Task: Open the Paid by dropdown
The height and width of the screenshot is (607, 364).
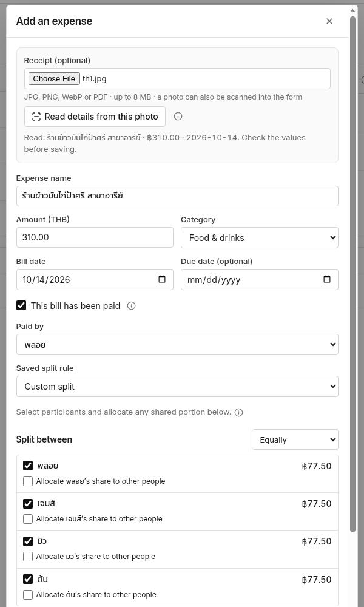Action: (177, 345)
